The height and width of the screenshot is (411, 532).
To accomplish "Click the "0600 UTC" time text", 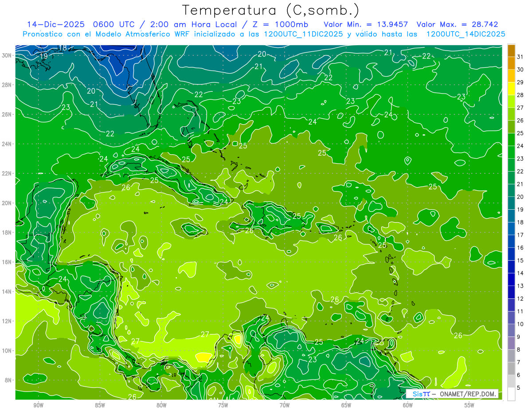I will (113, 24).
